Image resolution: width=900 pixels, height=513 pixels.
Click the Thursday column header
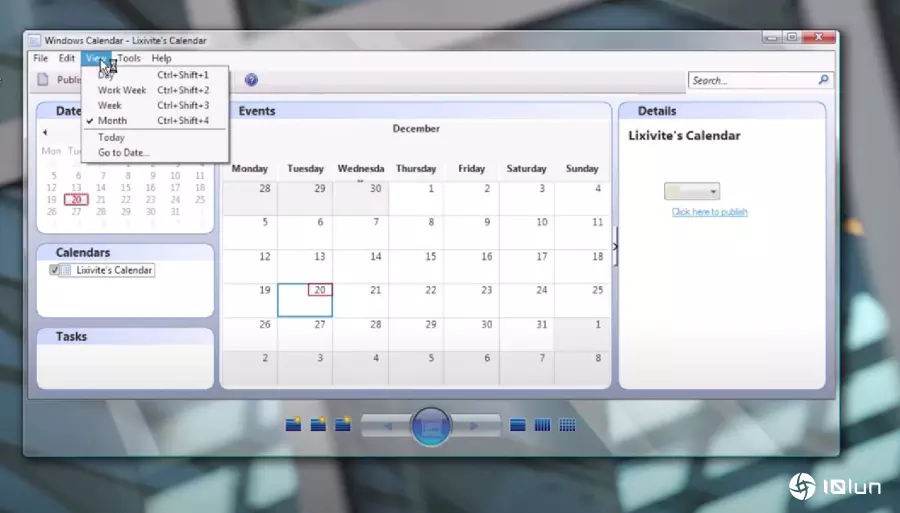point(416,169)
